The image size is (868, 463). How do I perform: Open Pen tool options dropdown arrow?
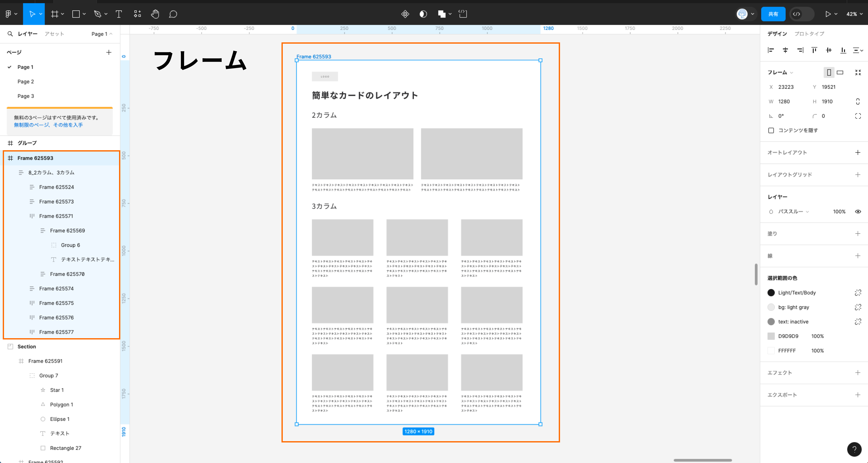(x=106, y=14)
